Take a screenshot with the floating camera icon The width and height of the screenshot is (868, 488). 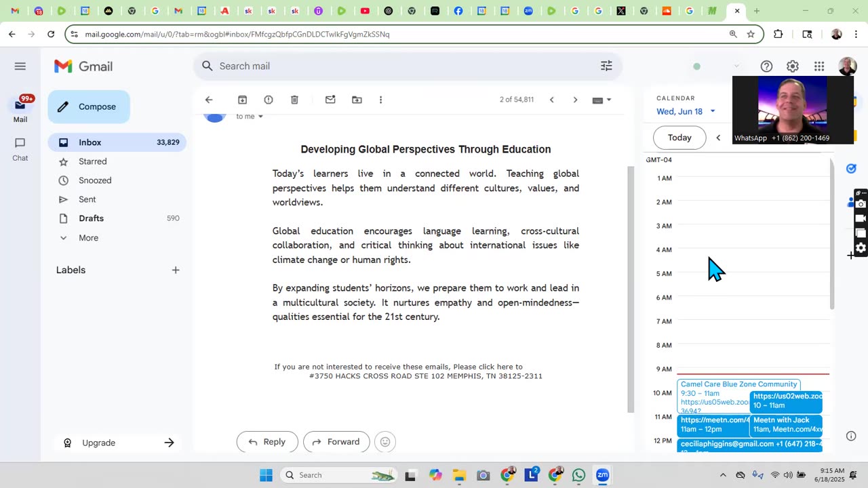pyautogui.click(x=861, y=204)
